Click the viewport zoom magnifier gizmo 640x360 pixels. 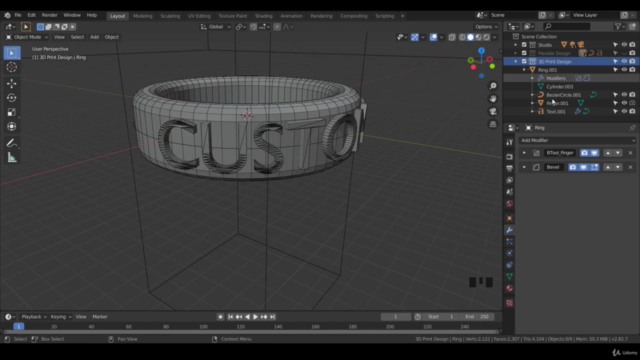[493, 86]
